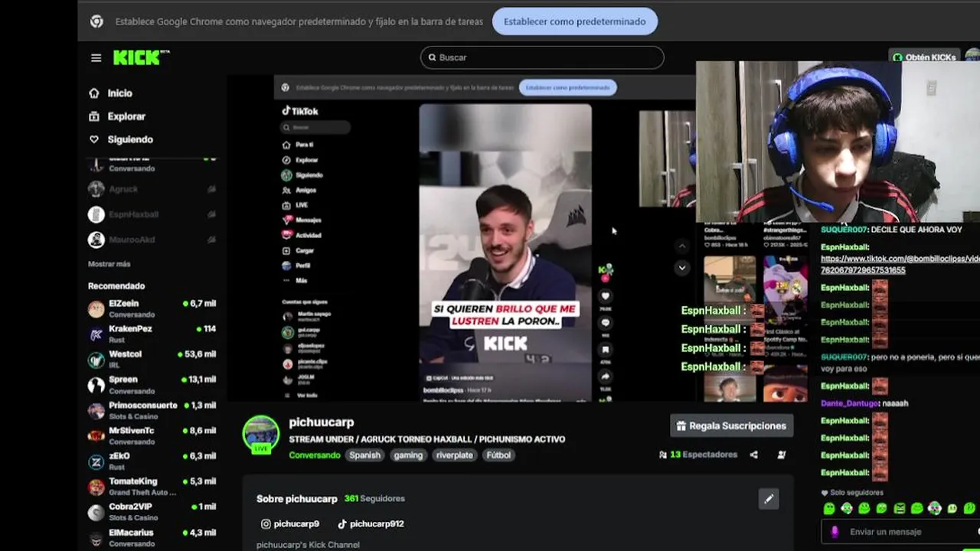Click the share stream icon
This screenshot has width=980, height=551.
pos(754,455)
